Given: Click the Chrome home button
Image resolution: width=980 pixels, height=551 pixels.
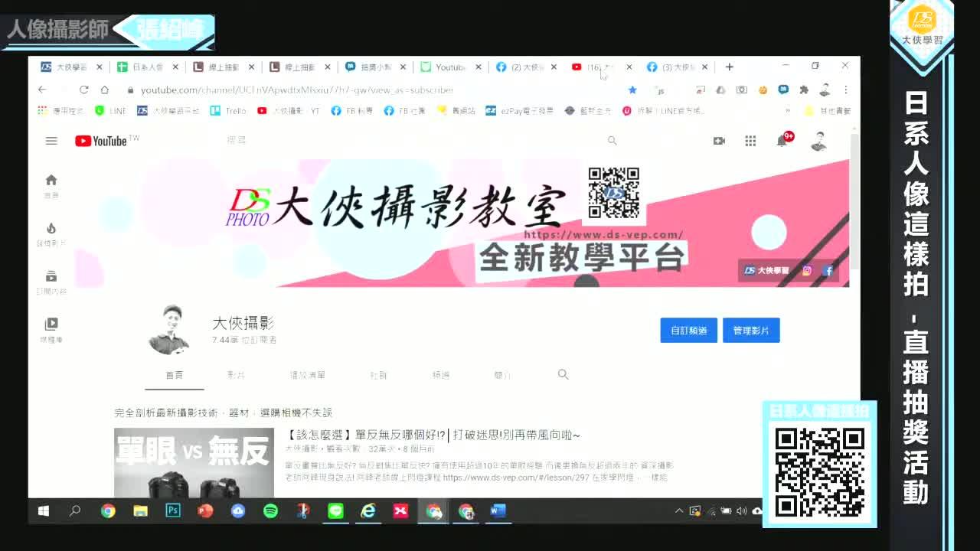Looking at the screenshot, I should pos(104,90).
